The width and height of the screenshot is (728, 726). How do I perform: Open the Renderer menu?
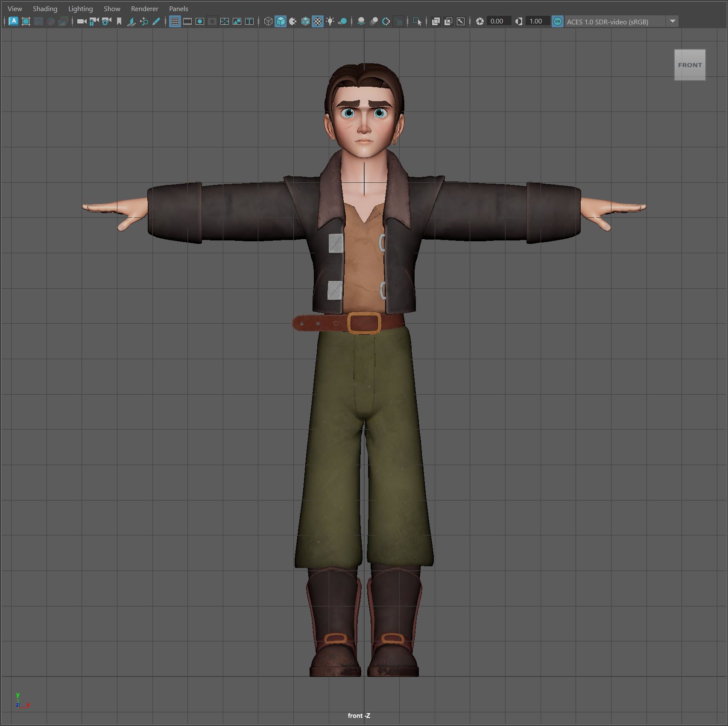click(x=144, y=9)
